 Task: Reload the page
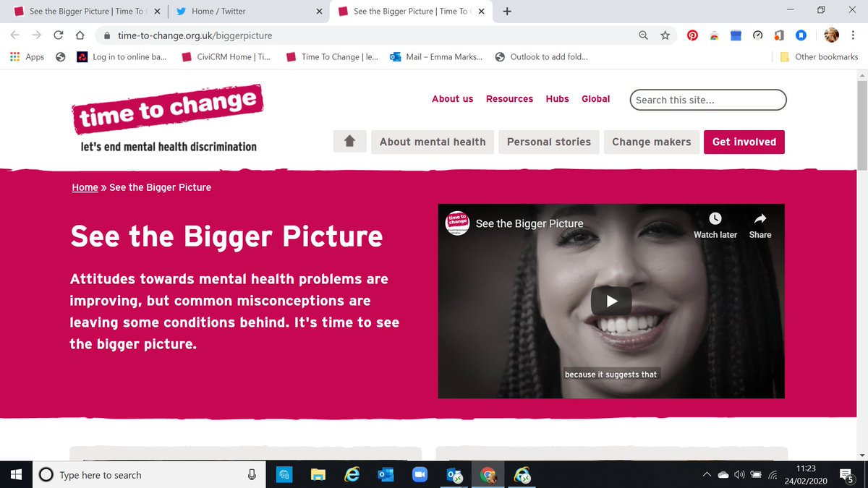pos(59,35)
